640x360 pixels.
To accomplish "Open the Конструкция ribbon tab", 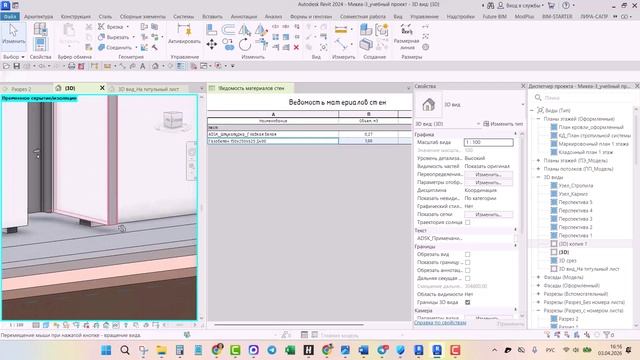I will click(x=76, y=17).
